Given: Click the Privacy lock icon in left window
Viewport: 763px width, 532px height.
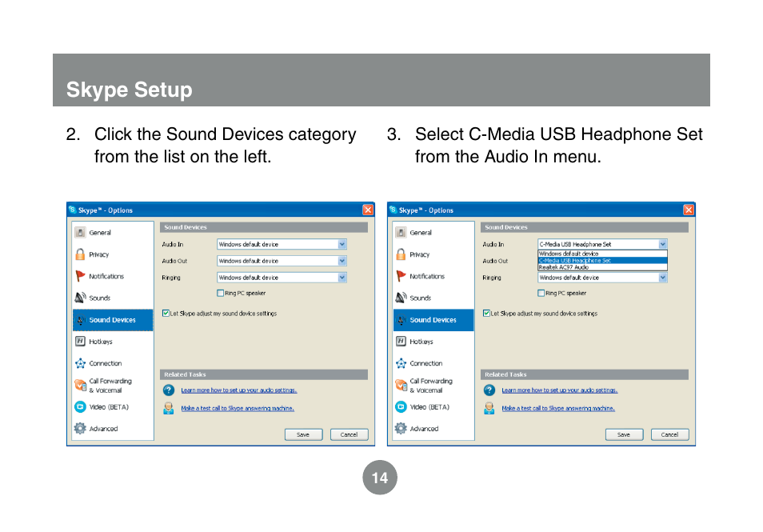Looking at the screenshot, I should (x=80, y=254).
